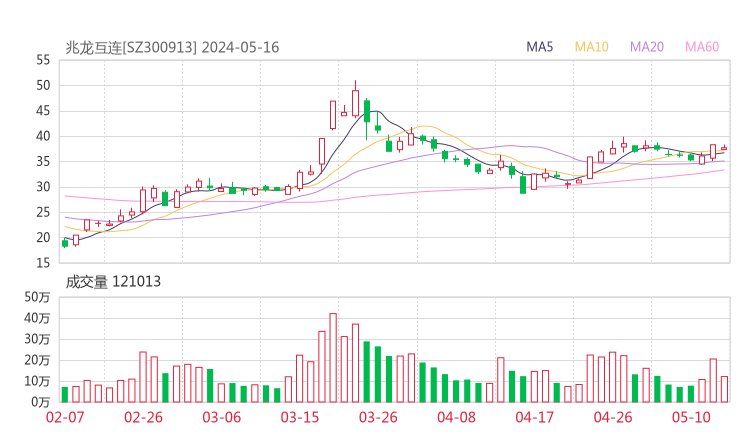Click the 45 price axis label

pos(42,111)
